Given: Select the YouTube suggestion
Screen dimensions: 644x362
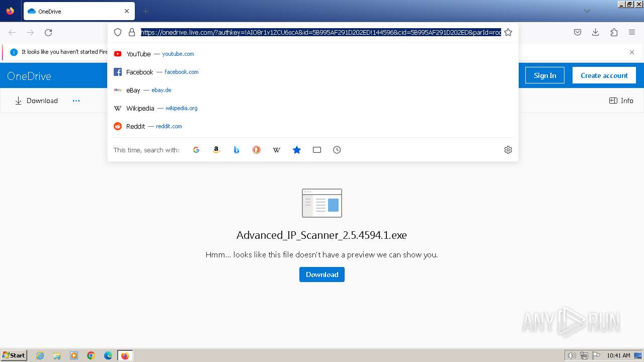Looking at the screenshot, I should tap(313, 54).
